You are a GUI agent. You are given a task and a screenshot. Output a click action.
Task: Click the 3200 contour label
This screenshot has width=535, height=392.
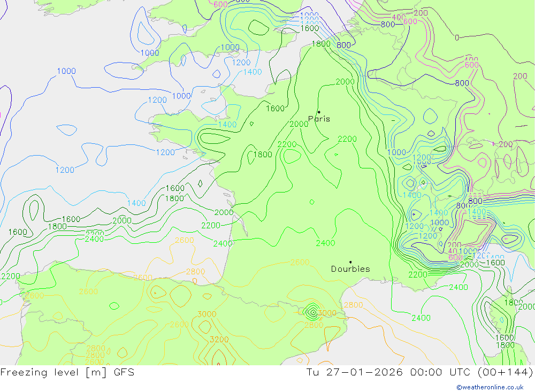click(219, 340)
